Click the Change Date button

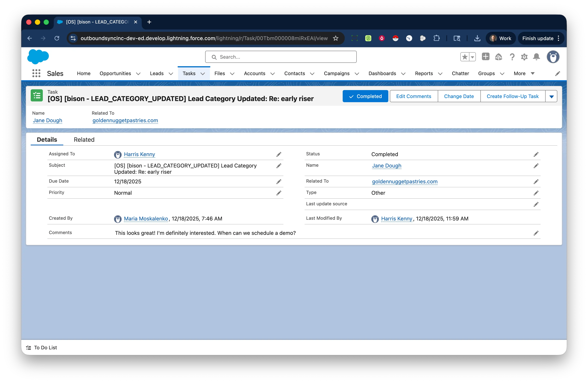[x=459, y=96]
